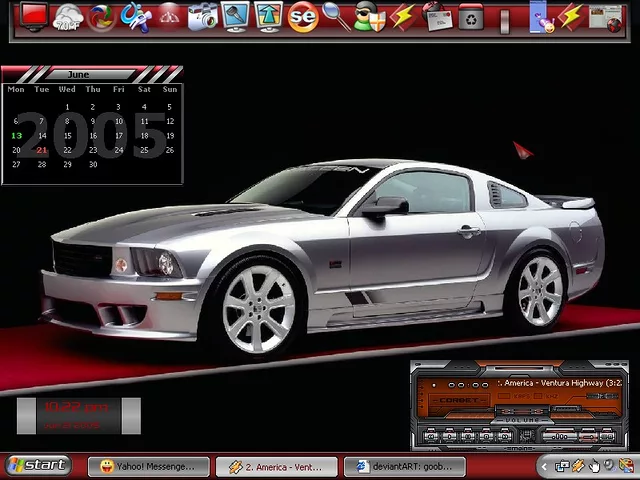Open the green up-arrow dock icon

point(269,16)
